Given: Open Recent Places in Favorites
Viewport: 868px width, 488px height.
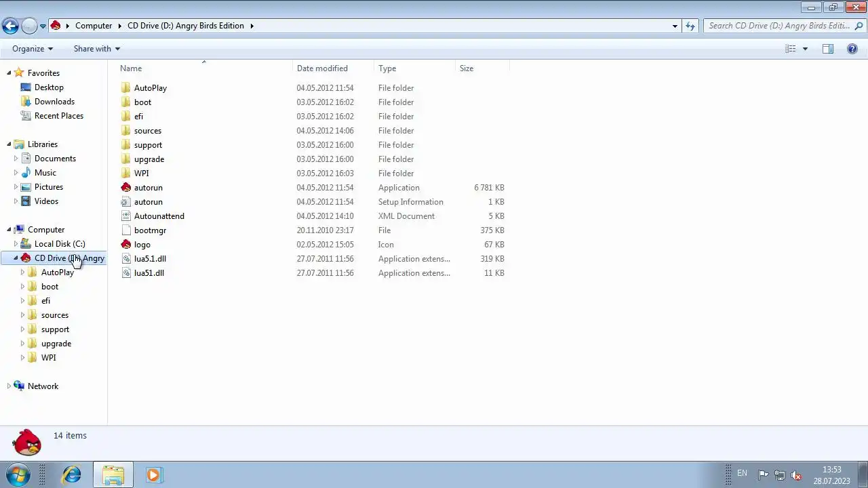Looking at the screenshot, I should (59, 116).
